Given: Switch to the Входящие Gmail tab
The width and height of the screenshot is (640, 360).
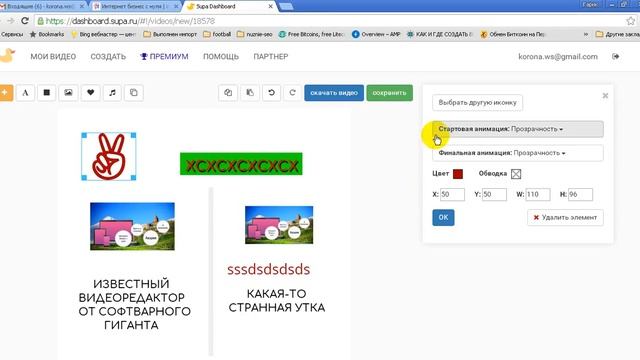Looking at the screenshot, I should point(41,7).
